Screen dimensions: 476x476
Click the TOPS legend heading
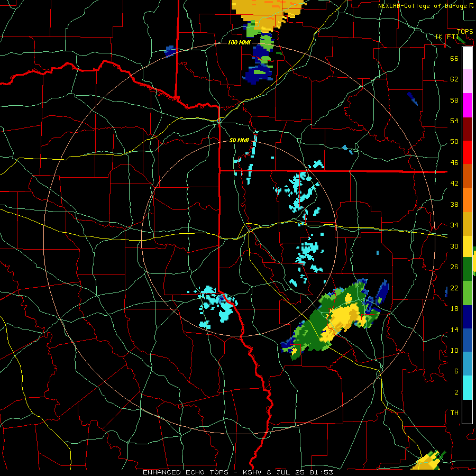click(465, 32)
